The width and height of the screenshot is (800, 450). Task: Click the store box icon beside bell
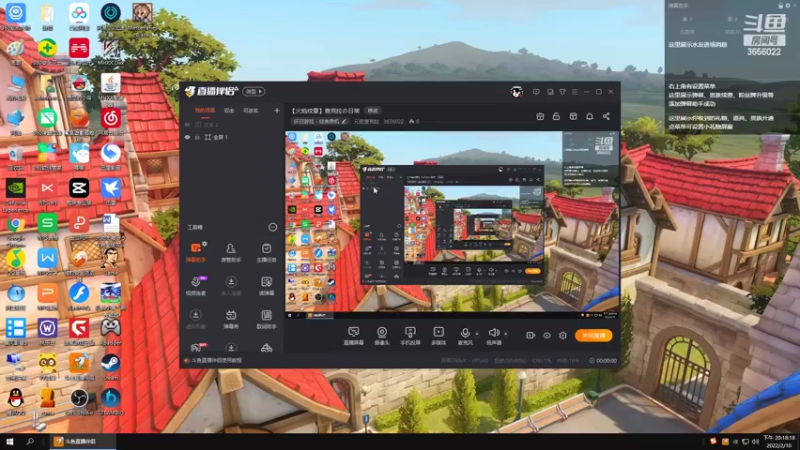coord(573,116)
